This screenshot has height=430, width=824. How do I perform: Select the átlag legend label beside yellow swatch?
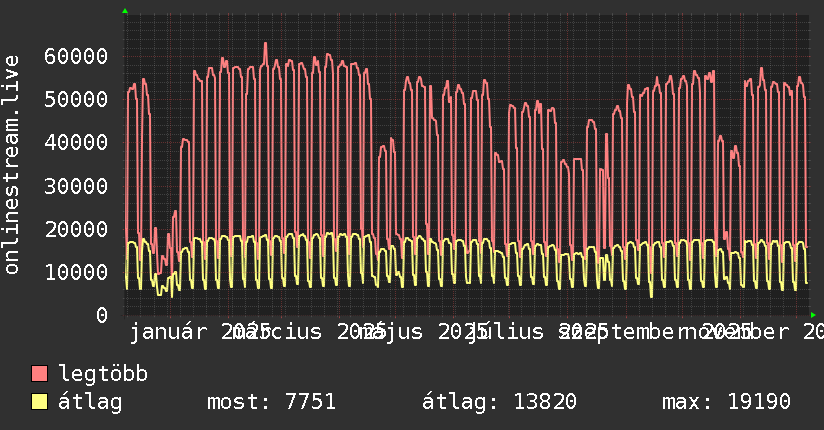[x=90, y=403]
